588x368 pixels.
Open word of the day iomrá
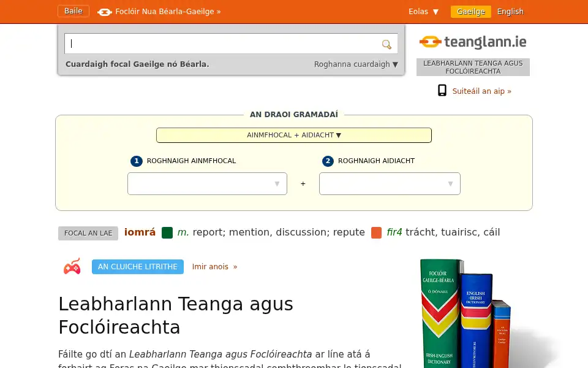point(140,232)
